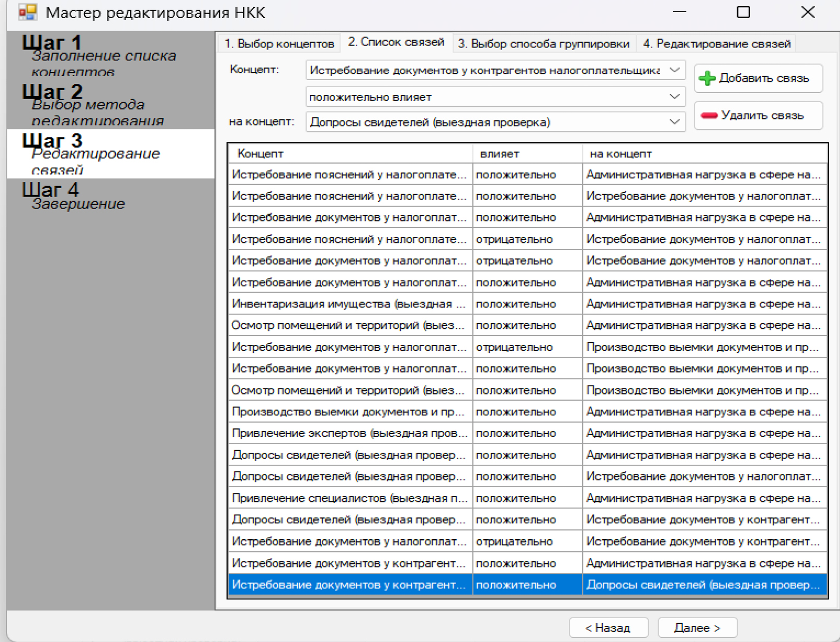Go to '4. Редактирование связей' tab

tap(716, 44)
